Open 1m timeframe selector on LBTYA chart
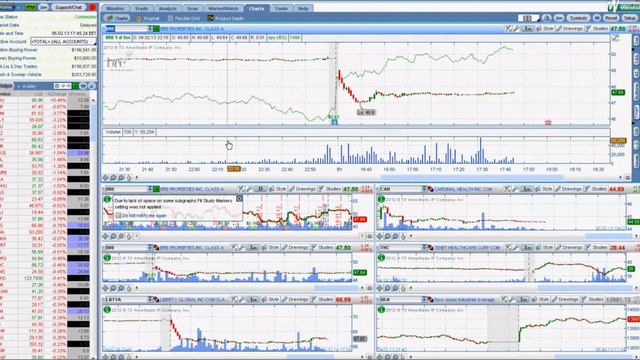The image size is (640, 360). 253,299
